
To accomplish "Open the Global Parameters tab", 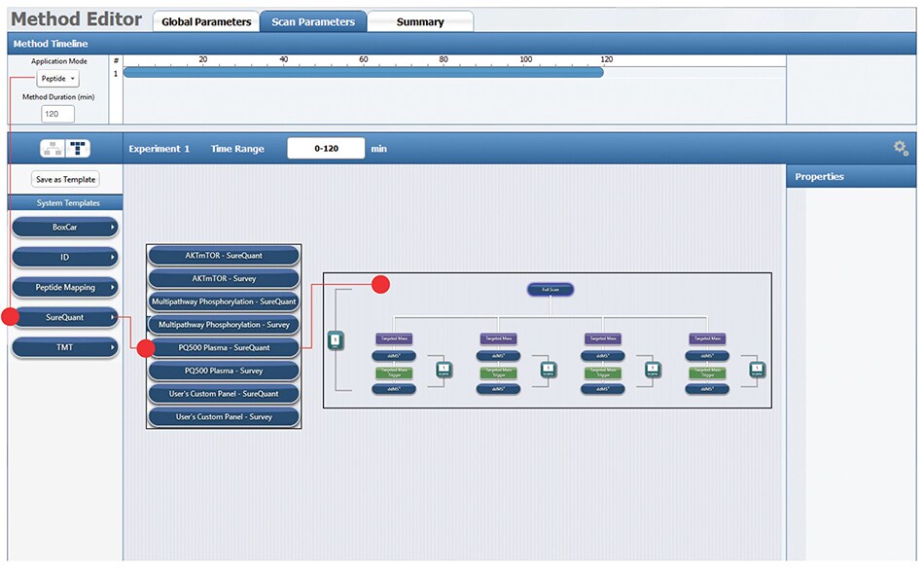I will [206, 21].
